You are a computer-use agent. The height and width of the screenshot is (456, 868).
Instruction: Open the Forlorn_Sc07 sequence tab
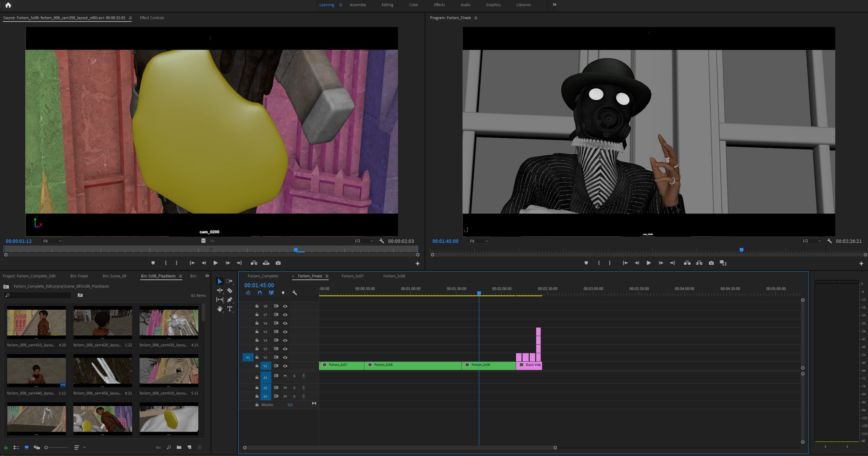pyautogui.click(x=352, y=276)
